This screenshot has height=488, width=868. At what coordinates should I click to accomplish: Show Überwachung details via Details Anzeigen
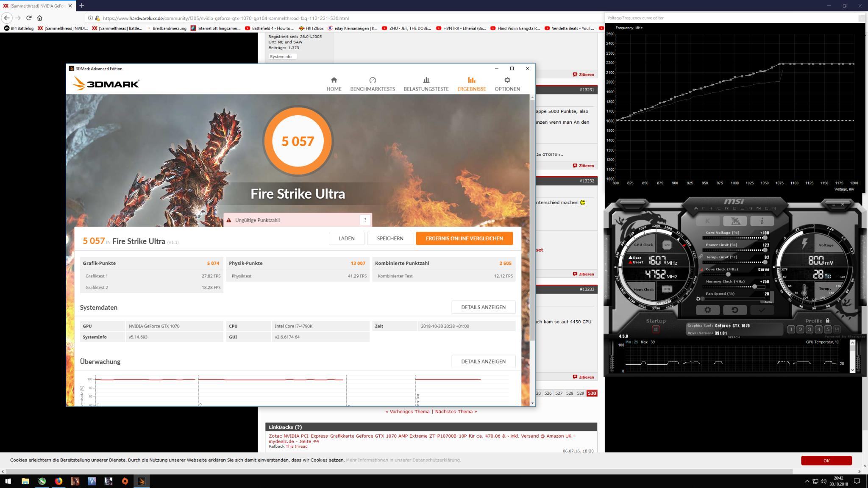(x=483, y=361)
